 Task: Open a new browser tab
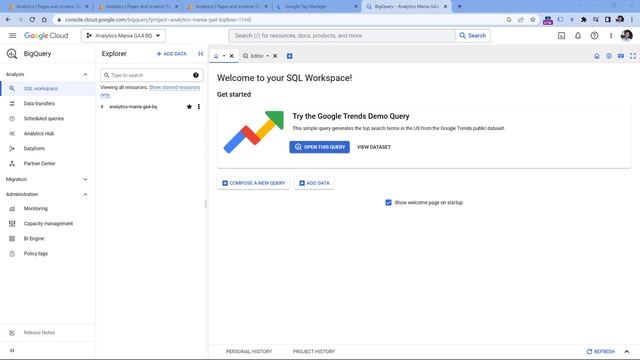tap(460, 6)
